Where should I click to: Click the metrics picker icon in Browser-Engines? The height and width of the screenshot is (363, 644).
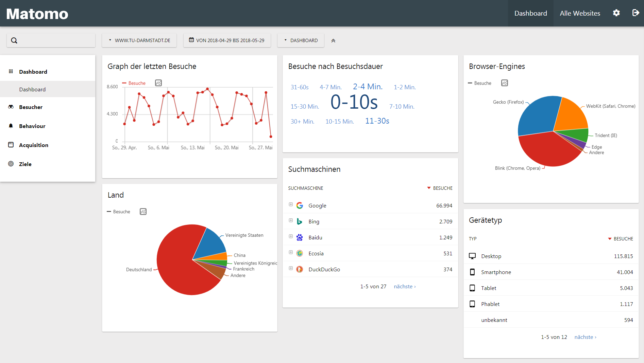coord(505,83)
